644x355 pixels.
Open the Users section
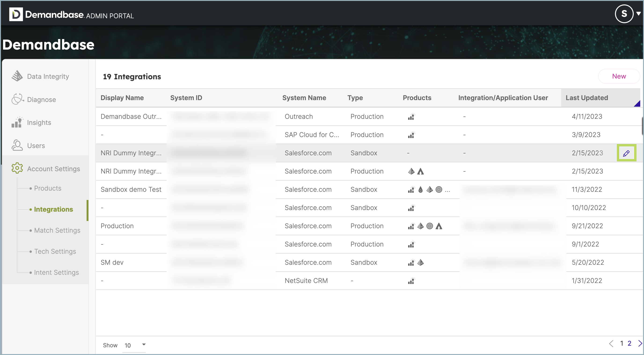36,146
